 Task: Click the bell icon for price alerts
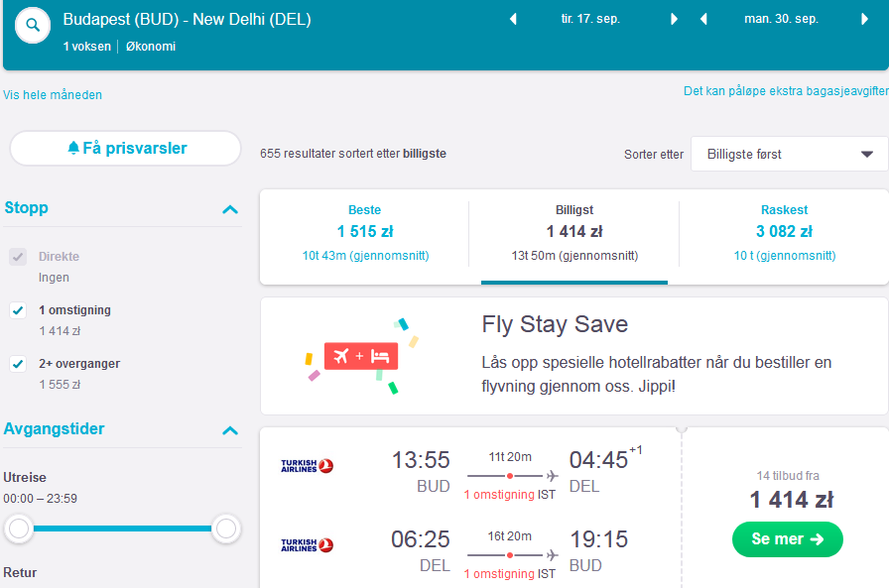click(x=73, y=149)
